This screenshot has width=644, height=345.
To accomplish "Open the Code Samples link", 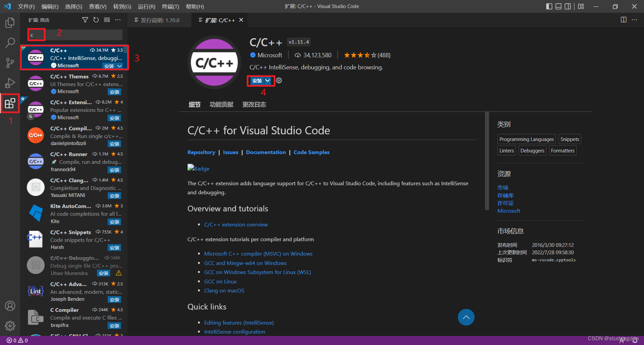I will coord(312,152).
